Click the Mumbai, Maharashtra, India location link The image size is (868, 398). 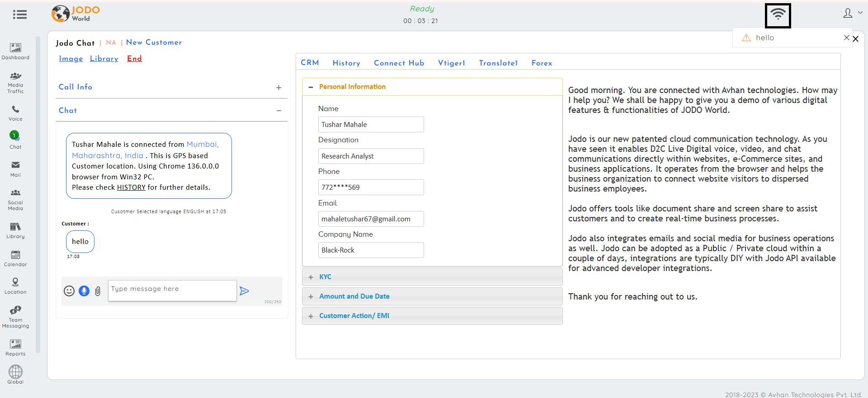(145, 150)
